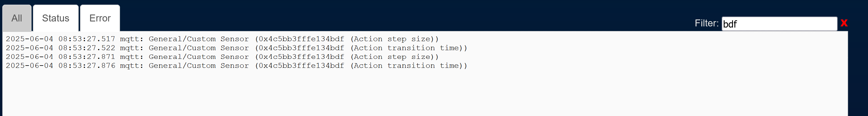Open the Status tab
The image size is (868, 116).
pos(56,18)
